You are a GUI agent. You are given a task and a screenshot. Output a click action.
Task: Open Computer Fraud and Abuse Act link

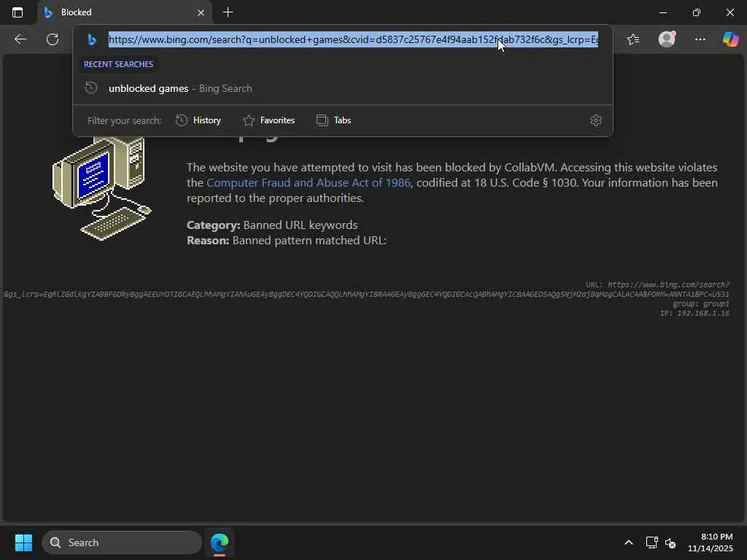coord(309,183)
